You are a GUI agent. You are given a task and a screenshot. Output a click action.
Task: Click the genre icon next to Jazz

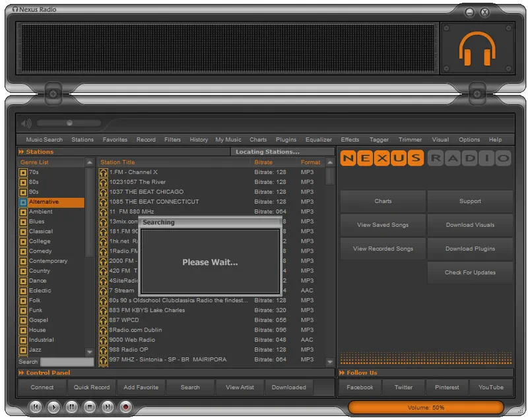pyautogui.click(x=23, y=350)
